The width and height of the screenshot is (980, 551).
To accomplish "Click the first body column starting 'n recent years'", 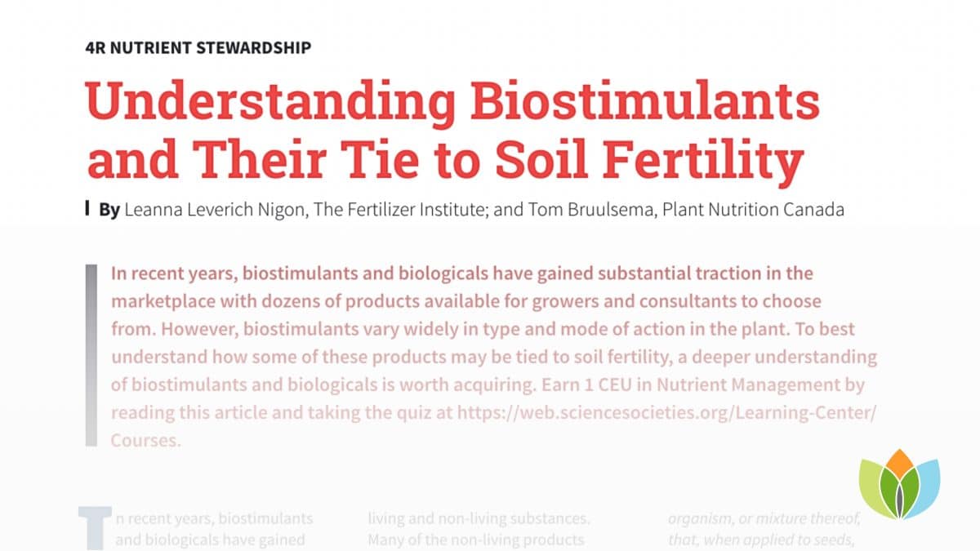I will (x=214, y=529).
